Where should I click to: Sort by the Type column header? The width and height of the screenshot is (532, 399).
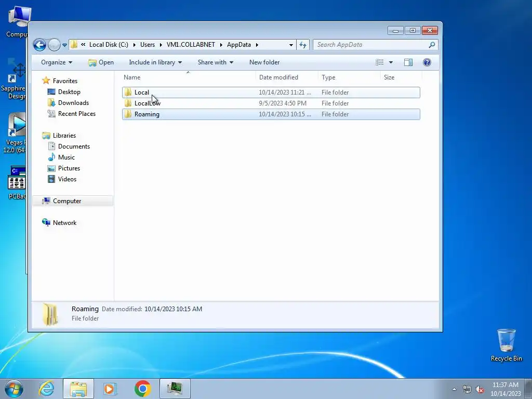349,77
